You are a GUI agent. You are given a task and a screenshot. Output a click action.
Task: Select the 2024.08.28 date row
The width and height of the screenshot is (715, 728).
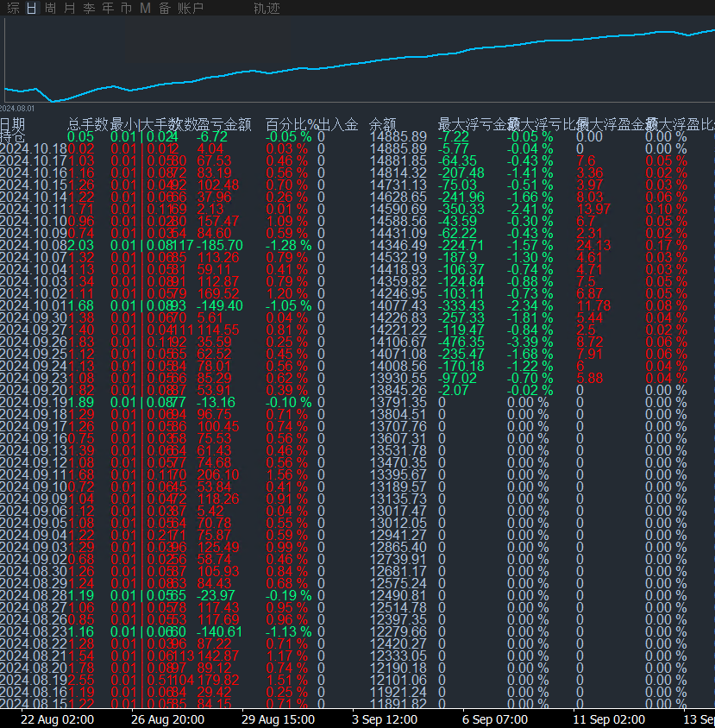34,595
